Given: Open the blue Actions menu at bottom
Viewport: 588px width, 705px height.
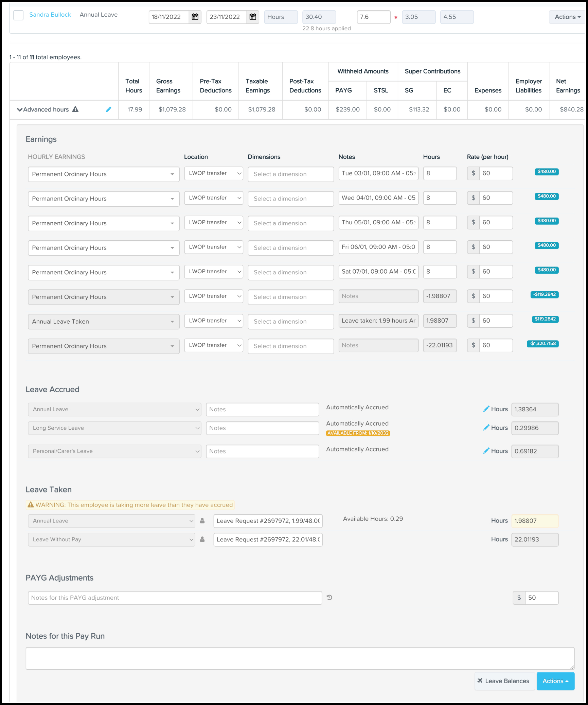Looking at the screenshot, I should click(x=555, y=681).
